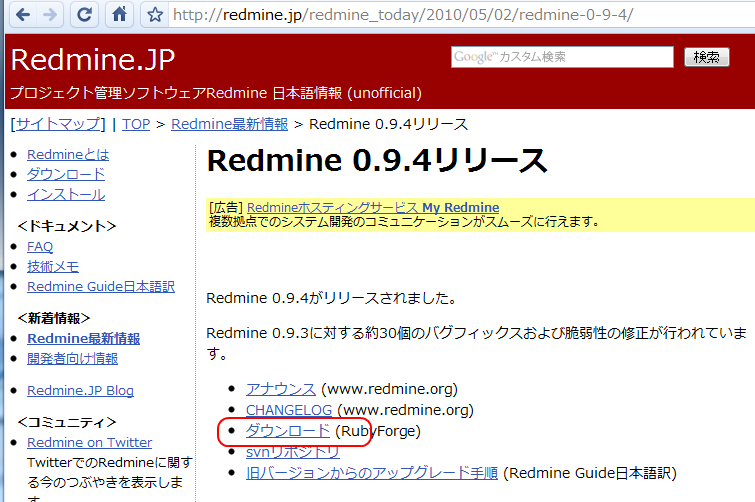Viewport: 755px width, 502px height.
Task: Open bold Redmine最新情報 sidebar link
Action: click(83, 338)
